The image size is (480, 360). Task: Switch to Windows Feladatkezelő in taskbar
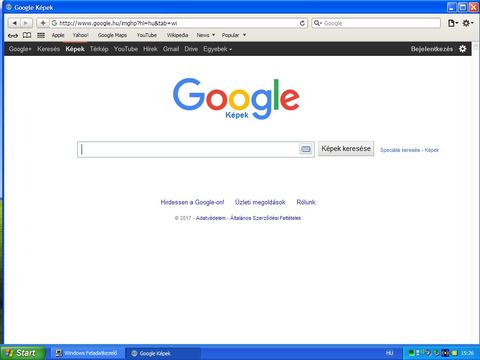click(87, 353)
